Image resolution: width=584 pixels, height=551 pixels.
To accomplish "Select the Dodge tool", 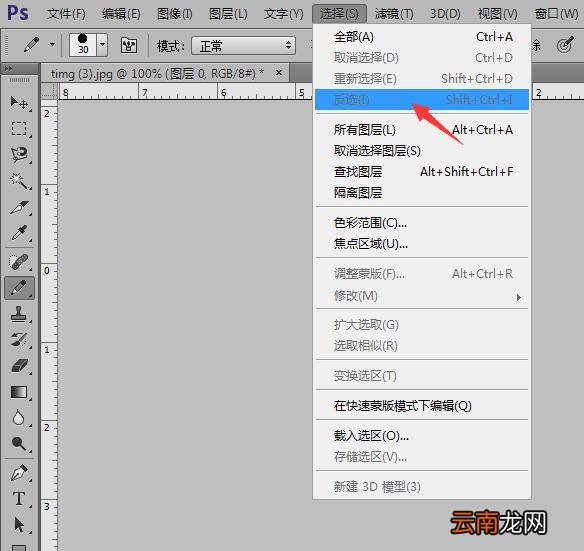I will click(x=19, y=443).
